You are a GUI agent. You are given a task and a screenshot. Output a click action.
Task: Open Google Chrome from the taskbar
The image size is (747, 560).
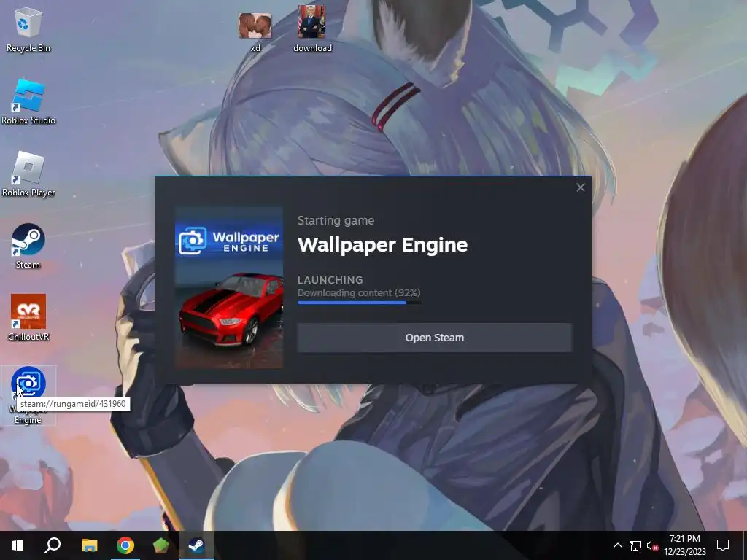(125, 545)
